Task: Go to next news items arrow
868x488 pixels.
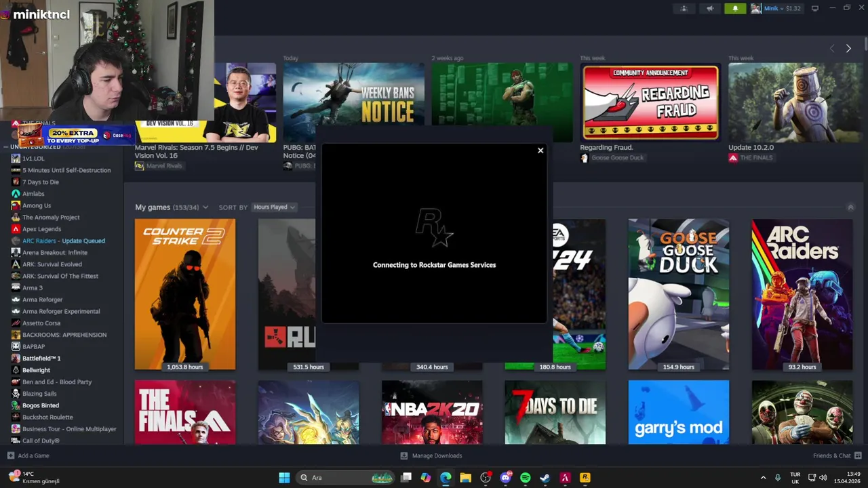Action: click(x=848, y=48)
